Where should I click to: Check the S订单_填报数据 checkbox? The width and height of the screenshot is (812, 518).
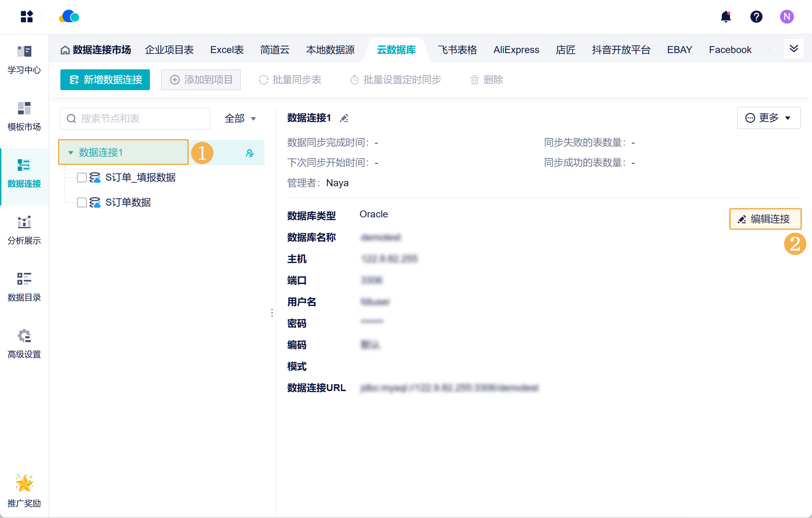pos(82,178)
